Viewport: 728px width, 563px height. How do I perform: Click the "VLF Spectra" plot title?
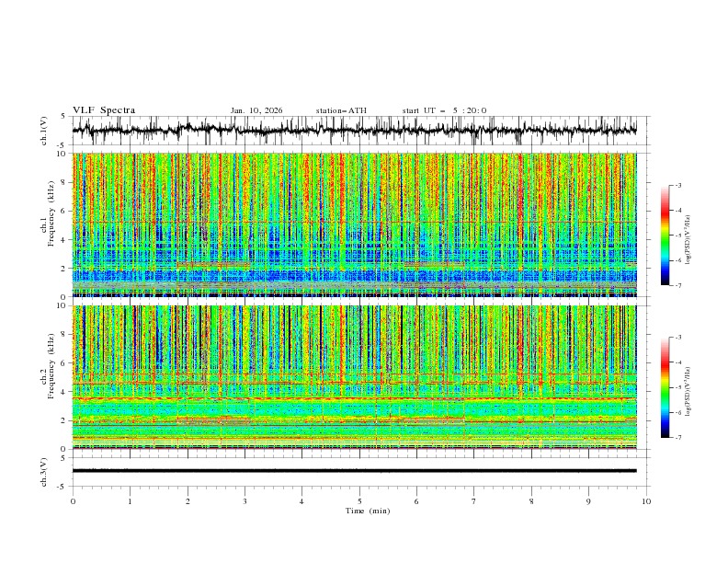pyautogui.click(x=104, y=110)
